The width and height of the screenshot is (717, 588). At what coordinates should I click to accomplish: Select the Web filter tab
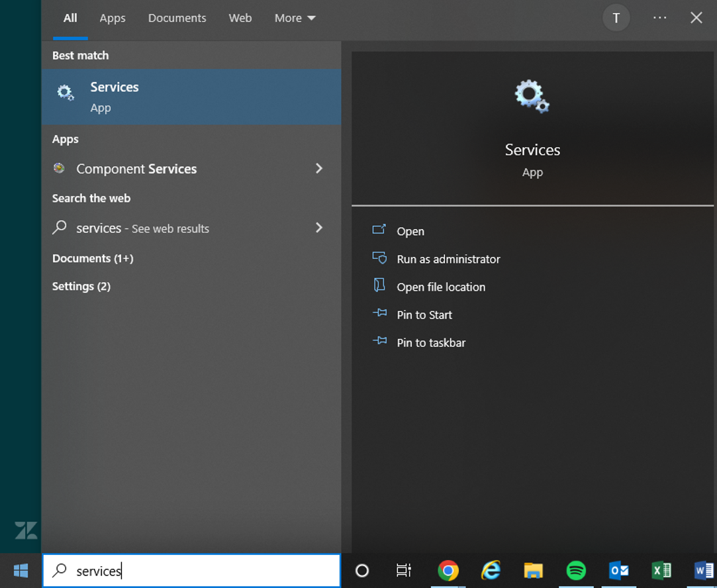240,19
